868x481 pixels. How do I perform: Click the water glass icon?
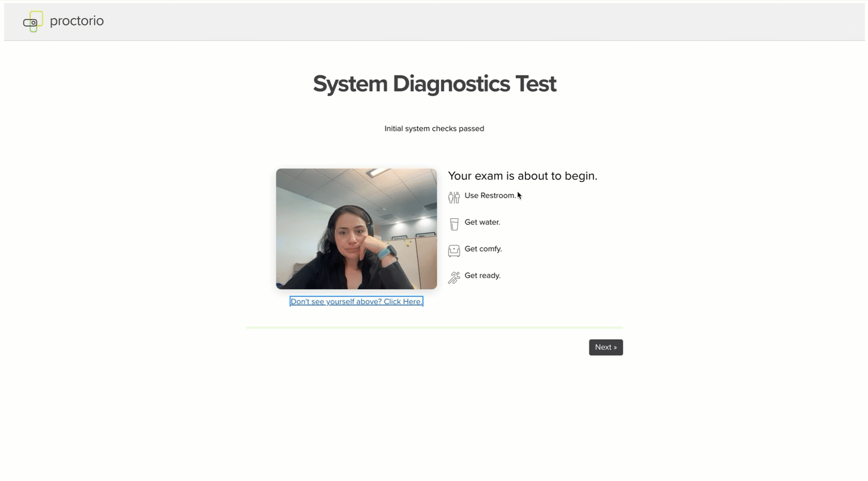point(454,224)
